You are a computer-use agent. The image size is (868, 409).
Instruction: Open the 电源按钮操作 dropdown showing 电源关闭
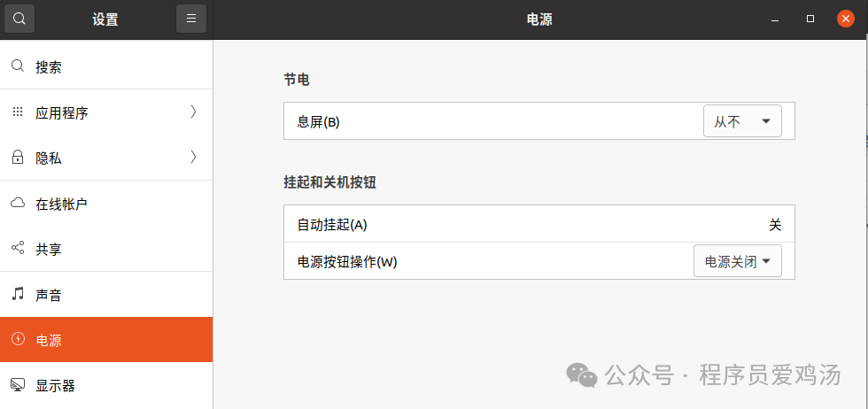[x=737, y=261]
